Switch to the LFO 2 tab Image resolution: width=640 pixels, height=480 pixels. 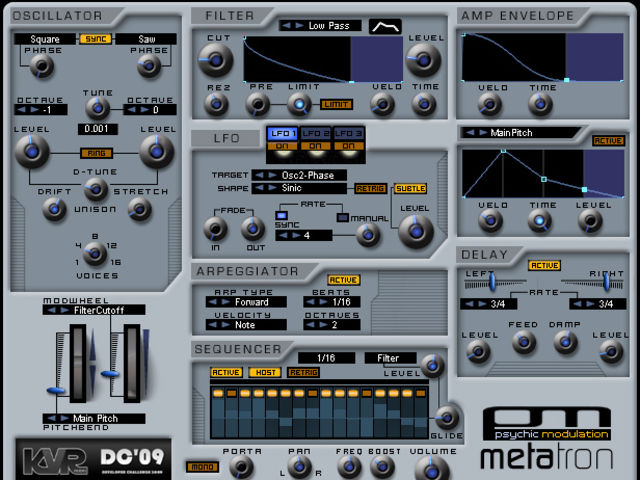coord(316,133)
